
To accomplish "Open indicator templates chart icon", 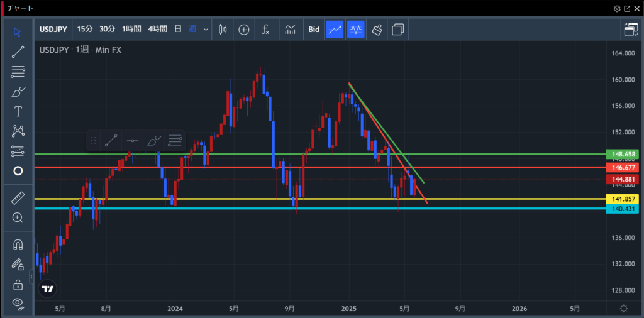I will (x=291, y=29).
